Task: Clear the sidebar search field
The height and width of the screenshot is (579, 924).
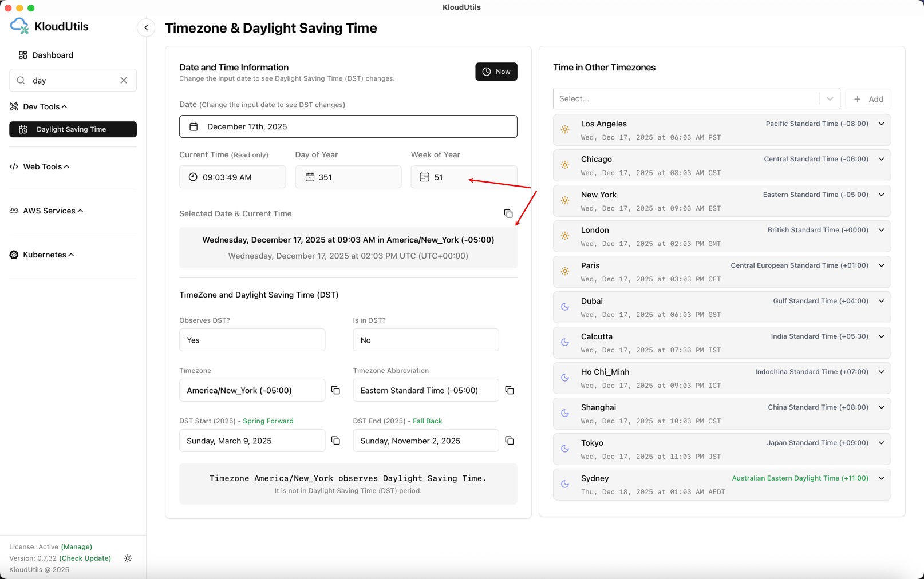Action: click(x=124, y=81)
